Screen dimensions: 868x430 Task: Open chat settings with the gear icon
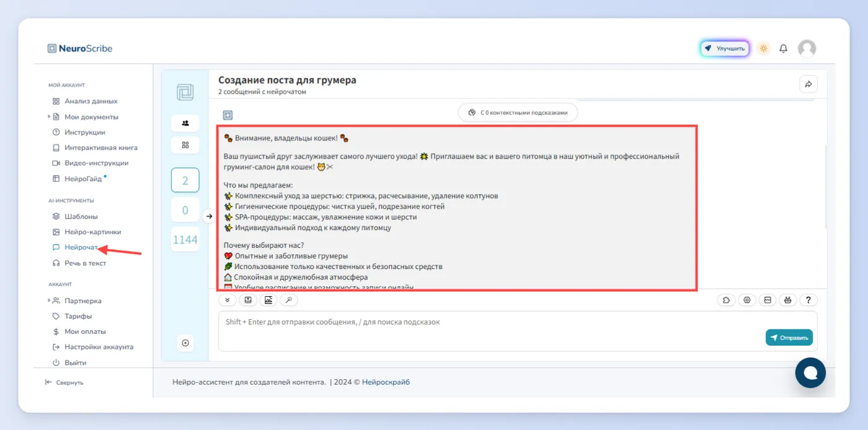747,300
